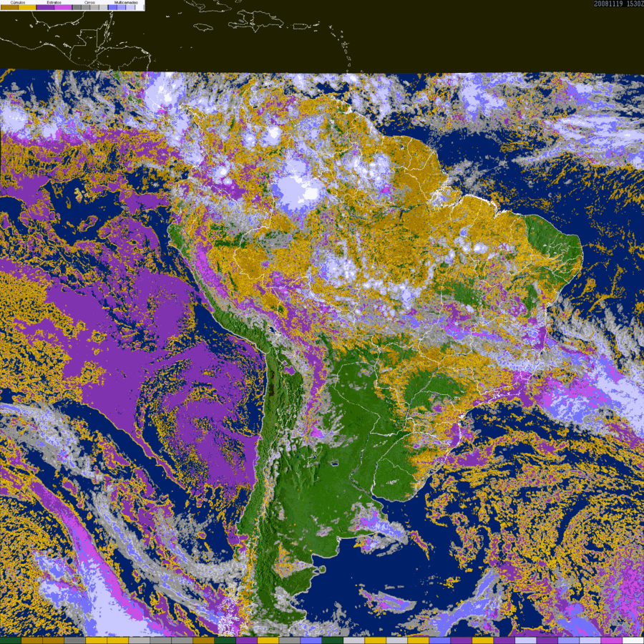Click the 'Cúmulos' legend label

[x=18, y=2]
